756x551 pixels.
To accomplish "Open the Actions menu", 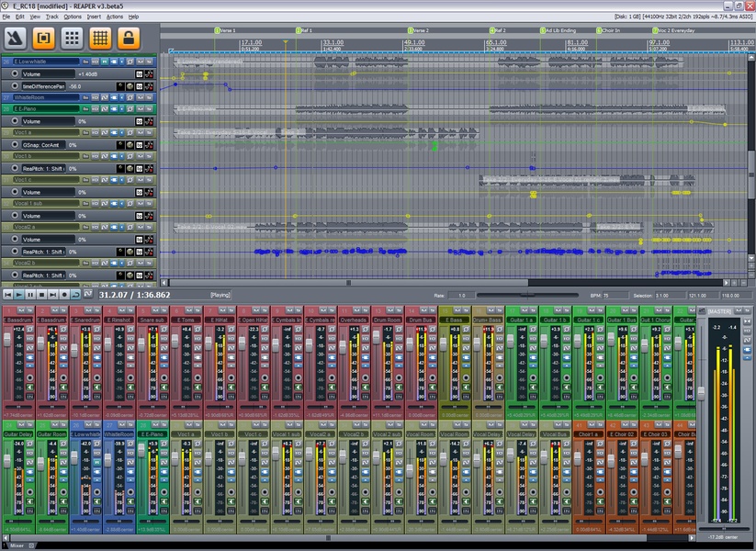I will click(x=114, y=17).
